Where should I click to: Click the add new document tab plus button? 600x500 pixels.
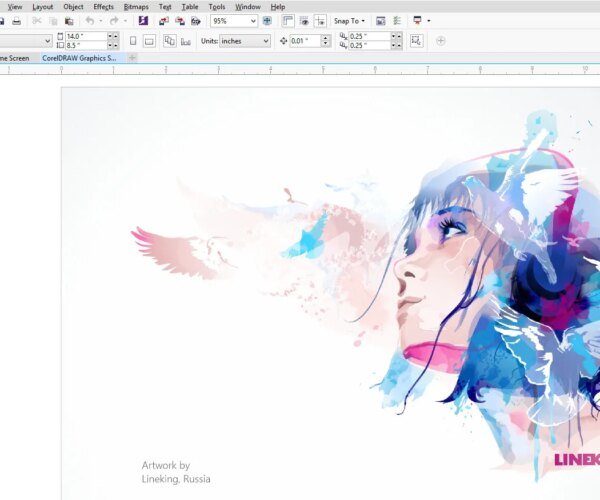pos(132,58)
